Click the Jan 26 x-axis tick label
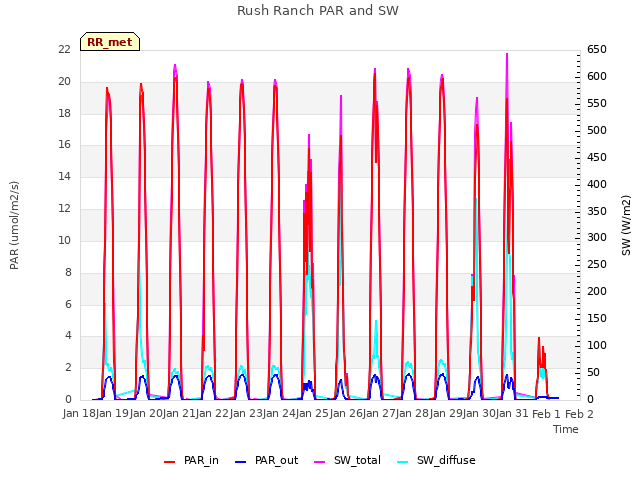 click(346, 414)
